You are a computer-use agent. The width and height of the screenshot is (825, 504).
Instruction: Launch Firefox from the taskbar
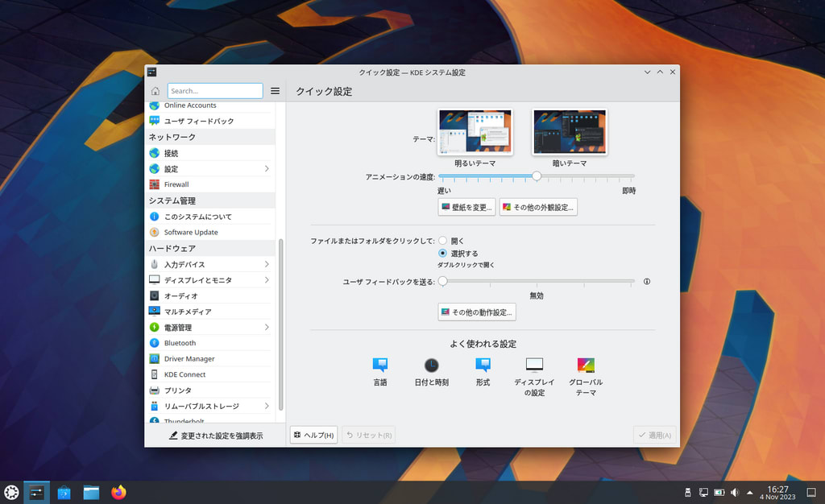119,493
